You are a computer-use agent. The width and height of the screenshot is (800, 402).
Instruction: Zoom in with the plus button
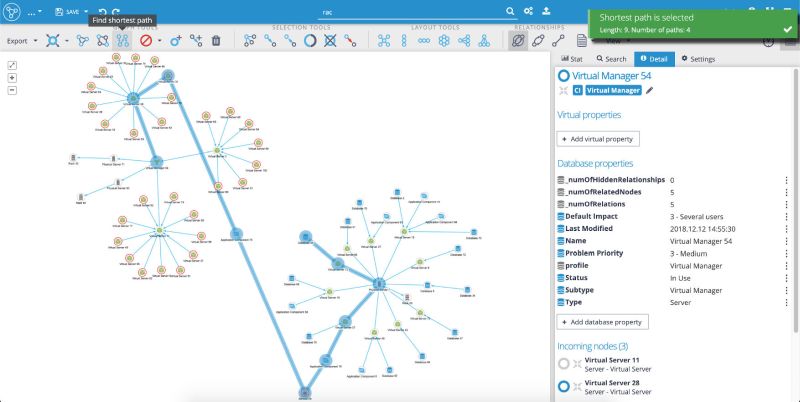[12, 78]
